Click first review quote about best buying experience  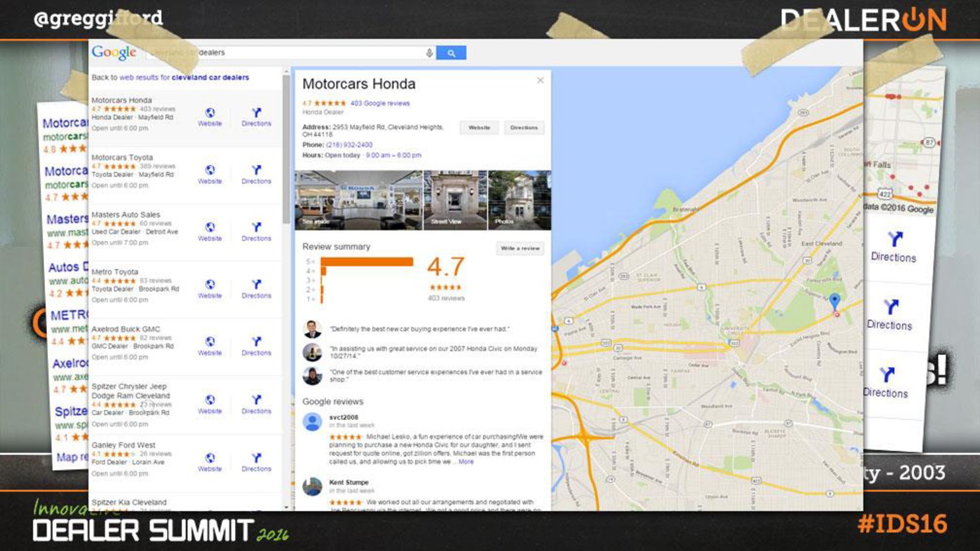pos(420,329)
